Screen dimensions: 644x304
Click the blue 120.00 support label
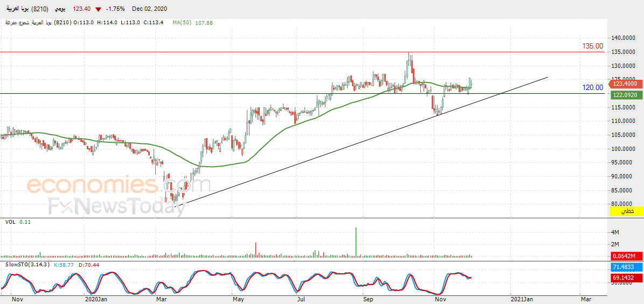593,87
